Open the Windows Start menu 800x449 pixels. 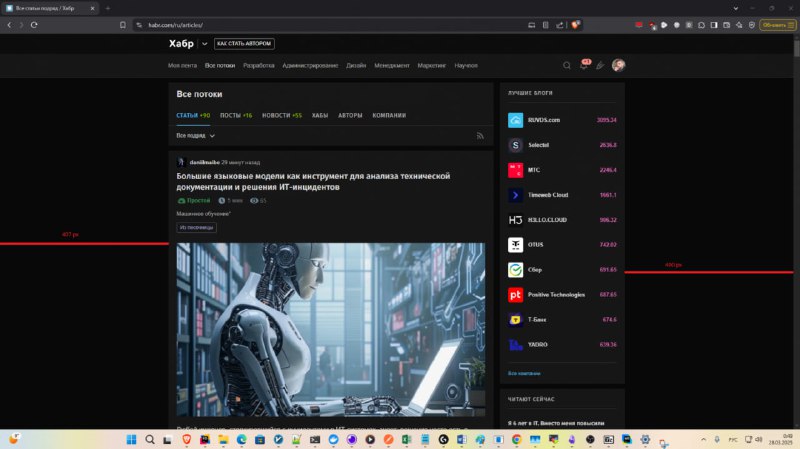[x=131, y=439]
